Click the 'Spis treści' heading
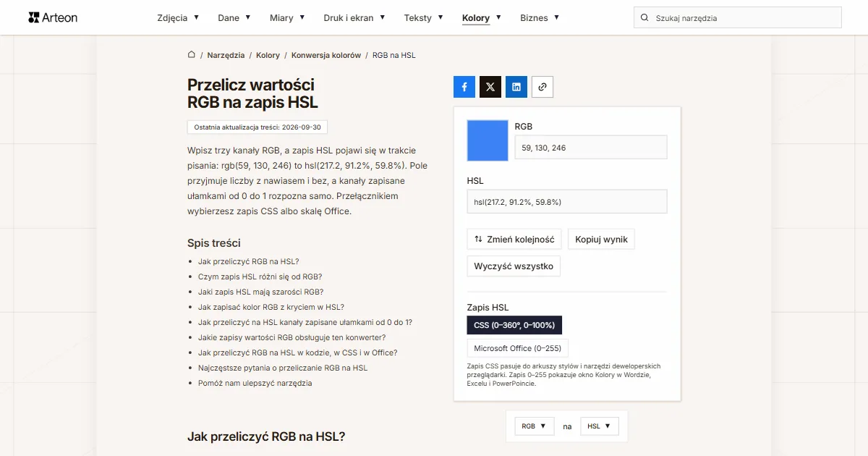This screenshot has width=868, height=456. (x=214, y=243)
